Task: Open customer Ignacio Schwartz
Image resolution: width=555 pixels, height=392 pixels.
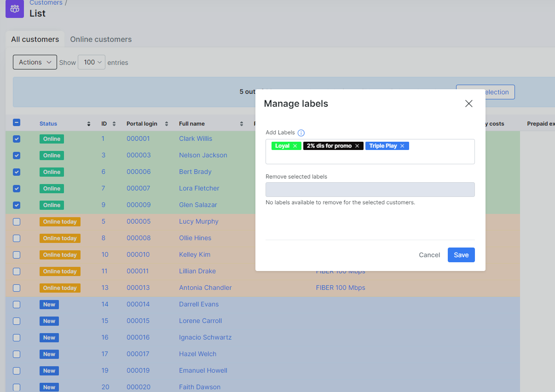Action: tap(205, 337)
